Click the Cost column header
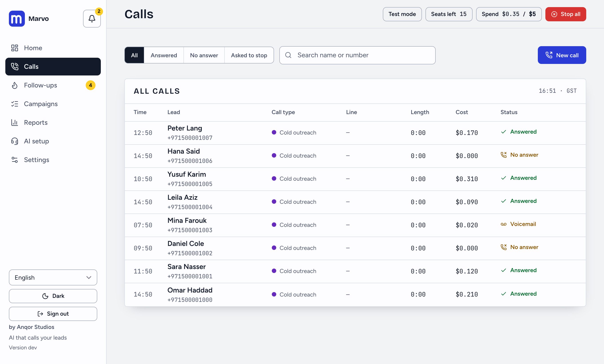This screenshot has height=364, width=604. [x=462, y=112]
